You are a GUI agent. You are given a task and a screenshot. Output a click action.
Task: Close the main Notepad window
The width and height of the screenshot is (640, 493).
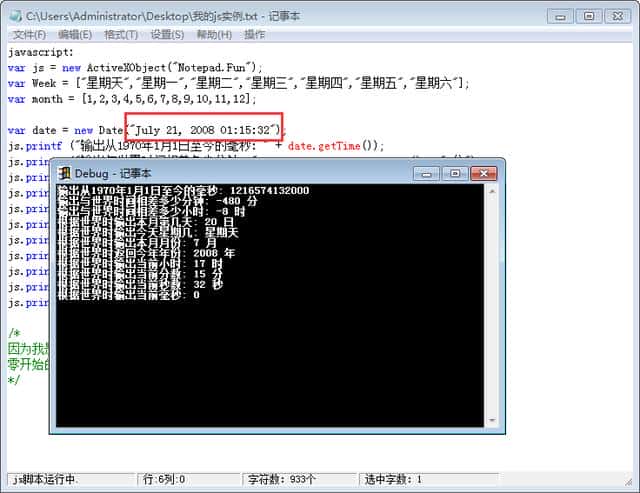pyautogui.click(x=618, y=16)
